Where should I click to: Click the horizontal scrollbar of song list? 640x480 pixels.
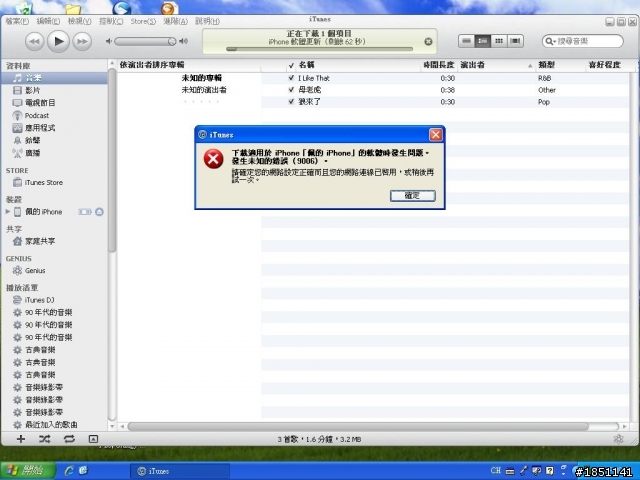(358, 427)
